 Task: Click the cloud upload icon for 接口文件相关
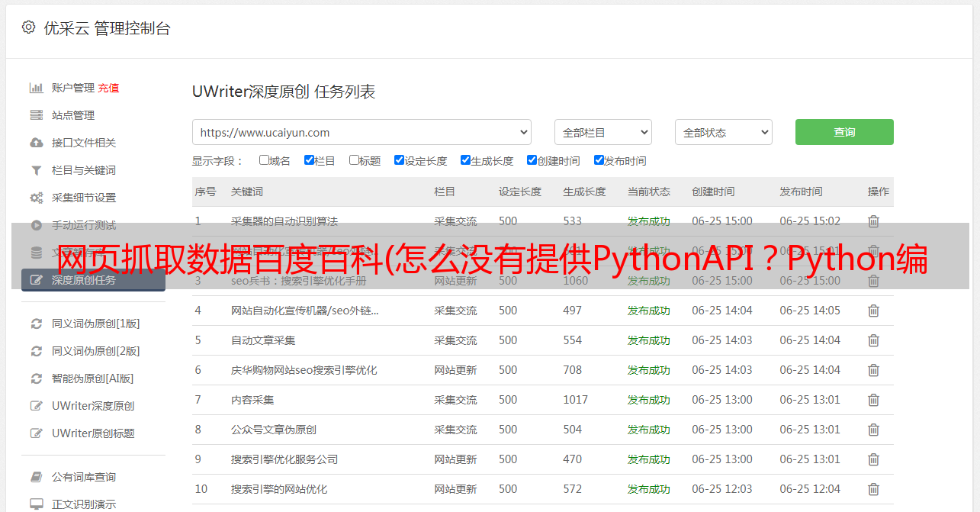36,143
